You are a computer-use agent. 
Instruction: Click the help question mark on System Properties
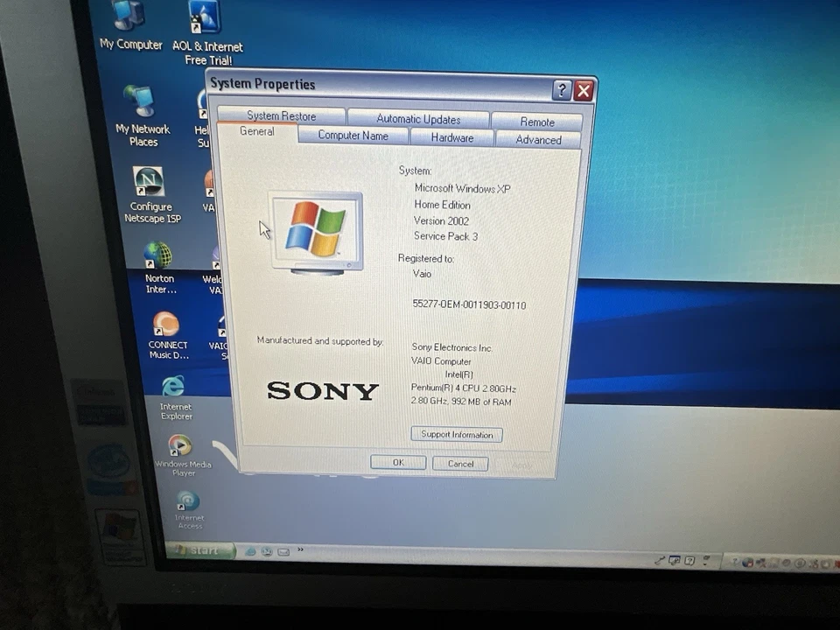(561, 90)
